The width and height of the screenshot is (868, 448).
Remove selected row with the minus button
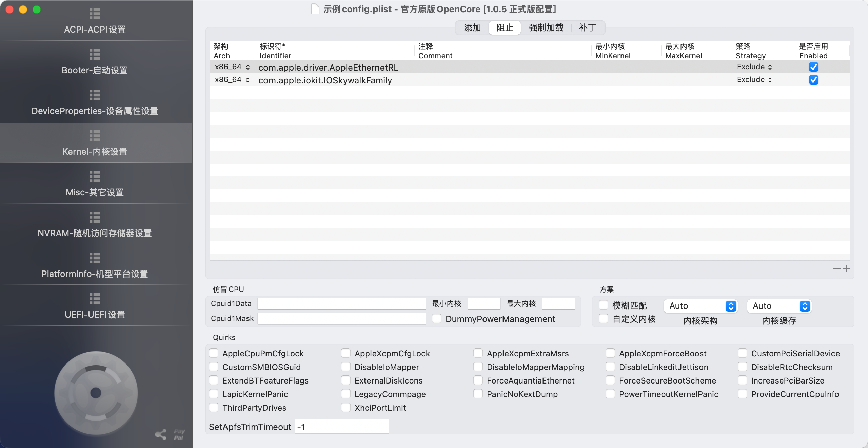[837, 268]
